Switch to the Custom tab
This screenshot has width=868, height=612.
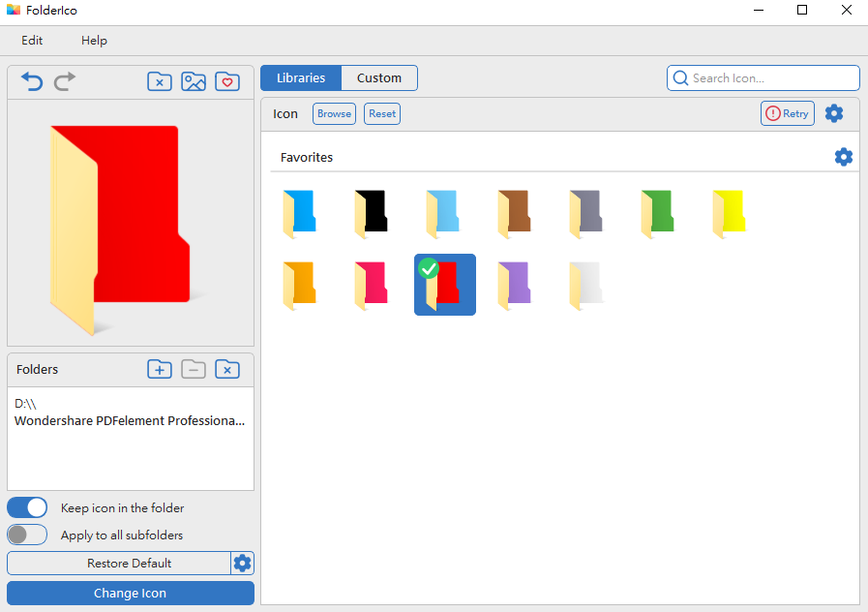point(379,78)
